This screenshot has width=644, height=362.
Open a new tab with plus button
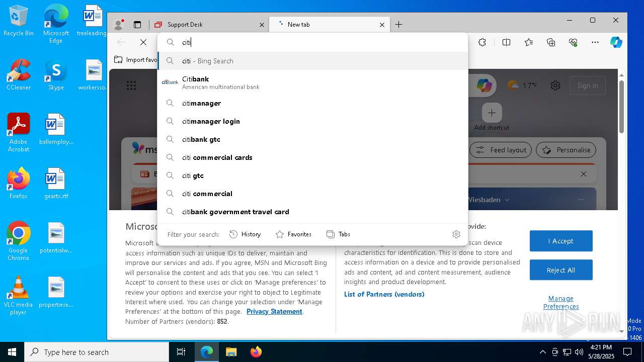pos(398,24)
